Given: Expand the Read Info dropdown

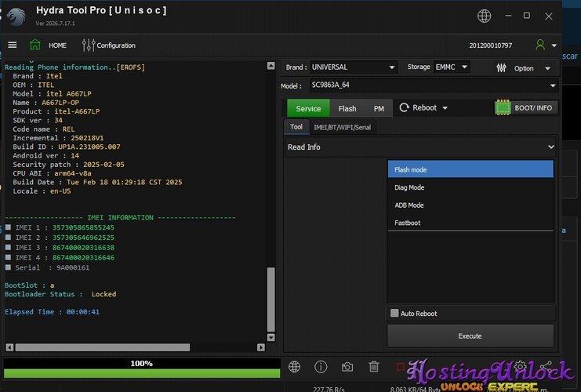Looking at the screenshot, I should (421, 147).
